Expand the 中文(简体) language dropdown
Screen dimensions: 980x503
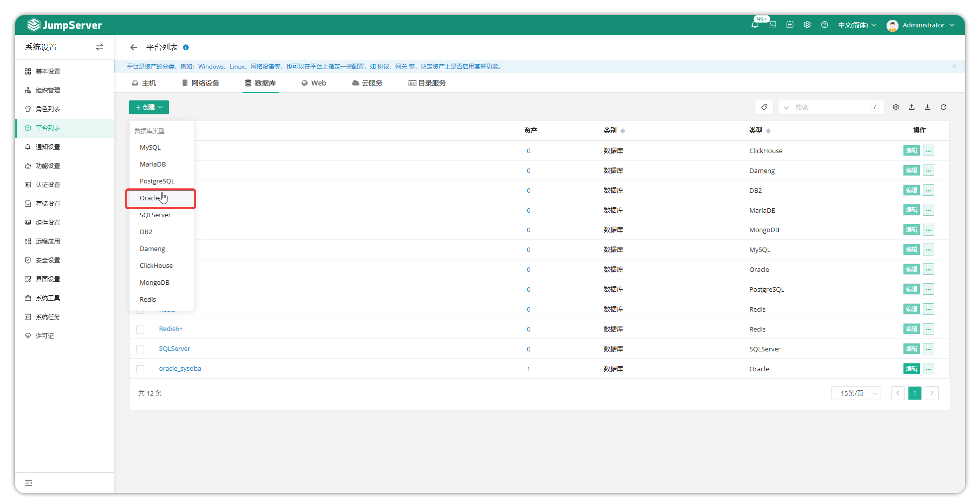tap(857, 25)
